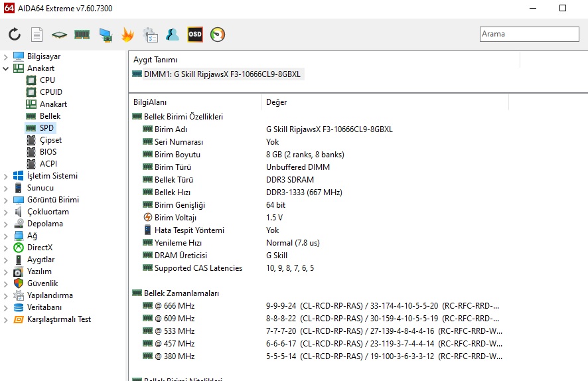Open the gear preferences toolbar icon
Viewport: 588px width, 381px height.
click(x=151, y=35)
